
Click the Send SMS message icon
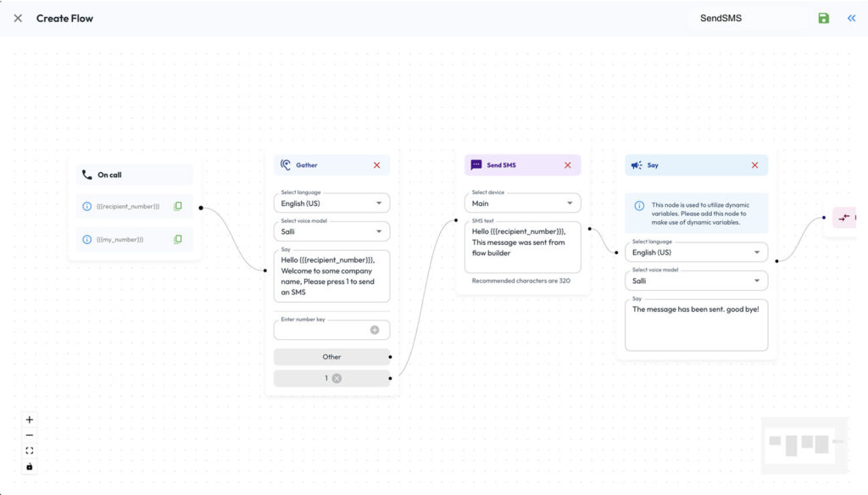click(476, 164)
